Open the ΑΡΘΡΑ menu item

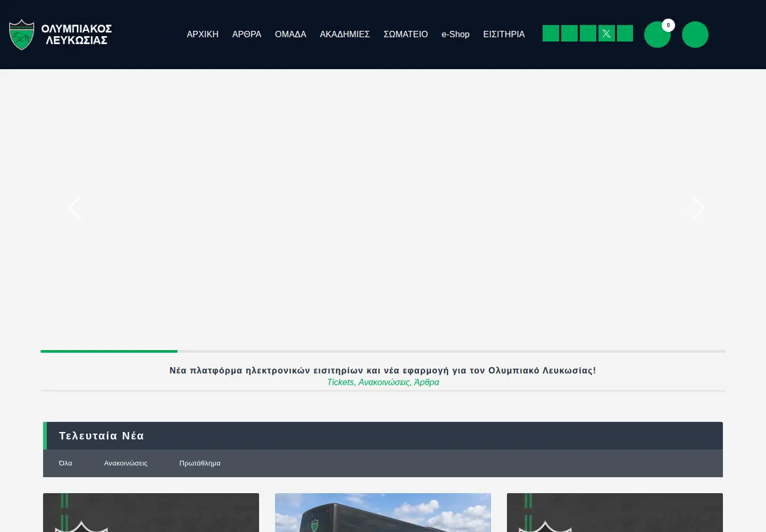[x=247, y=34]
